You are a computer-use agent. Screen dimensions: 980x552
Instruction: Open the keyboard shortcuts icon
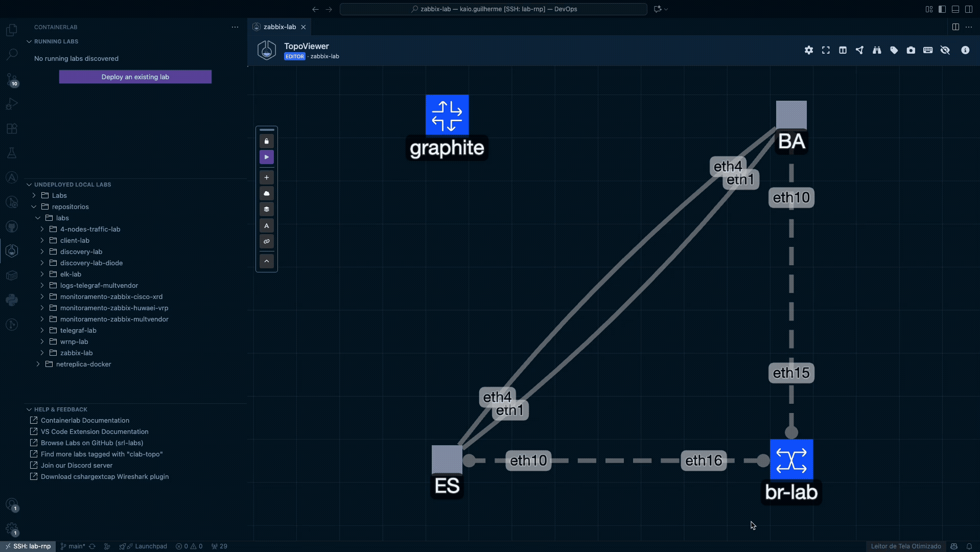pyautogui.click(x=928, y=50)
